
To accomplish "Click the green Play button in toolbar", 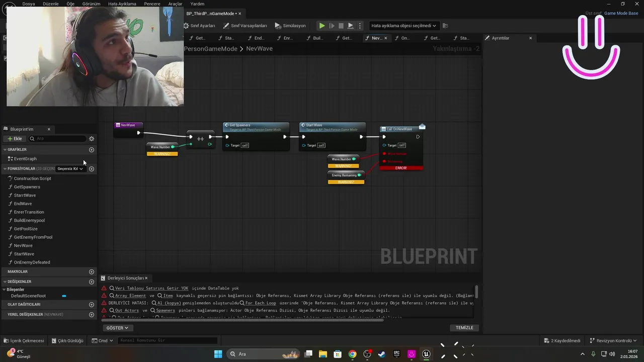I will pyautogui.click(x=322, y=26).
